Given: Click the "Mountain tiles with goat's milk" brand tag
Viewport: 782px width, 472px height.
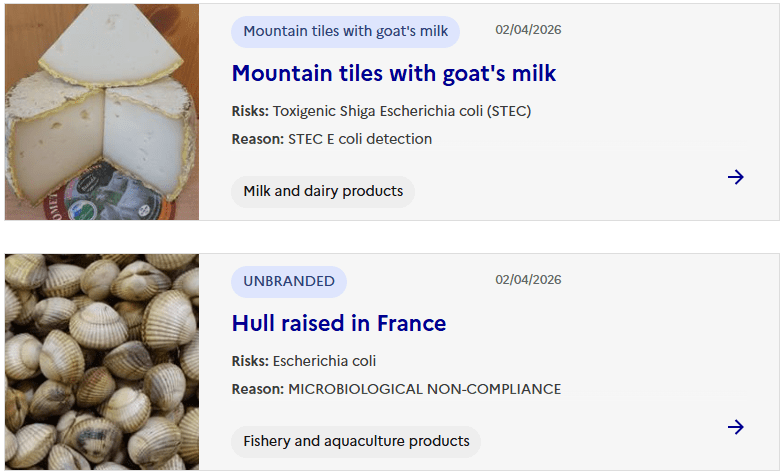Looking at the screenshot, I should pyautogui.click(x=345, y=31).
